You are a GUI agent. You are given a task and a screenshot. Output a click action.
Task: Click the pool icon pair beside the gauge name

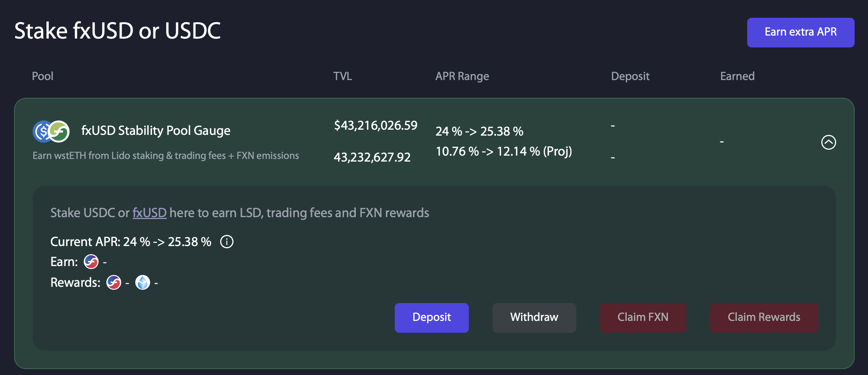tap(51, 130)
